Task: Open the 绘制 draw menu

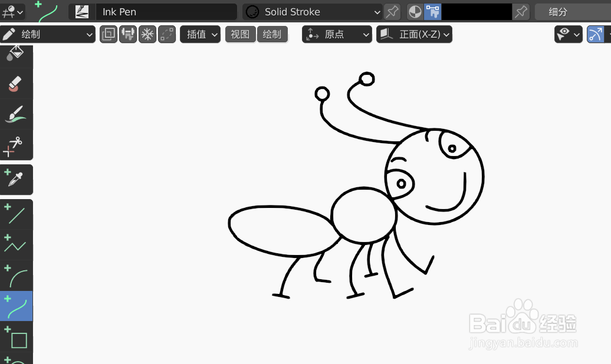Action: point(272,34)
